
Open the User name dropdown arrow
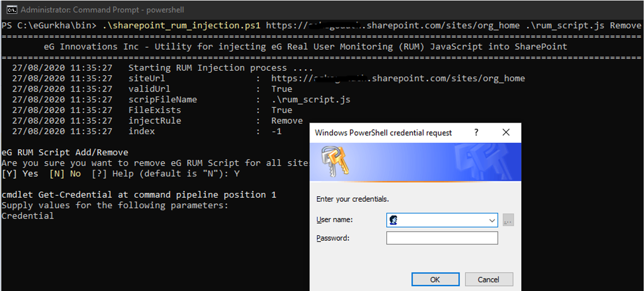click(x=492, y=221)
